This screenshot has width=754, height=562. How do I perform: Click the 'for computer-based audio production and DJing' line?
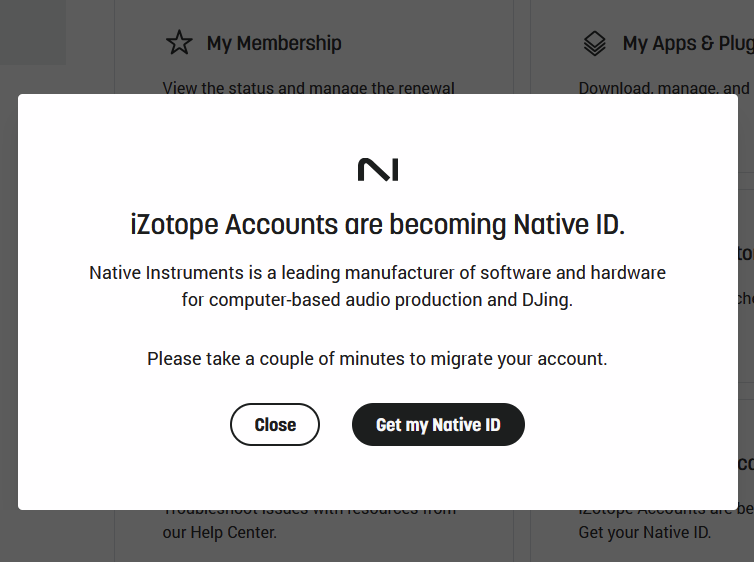pos(377,300)
